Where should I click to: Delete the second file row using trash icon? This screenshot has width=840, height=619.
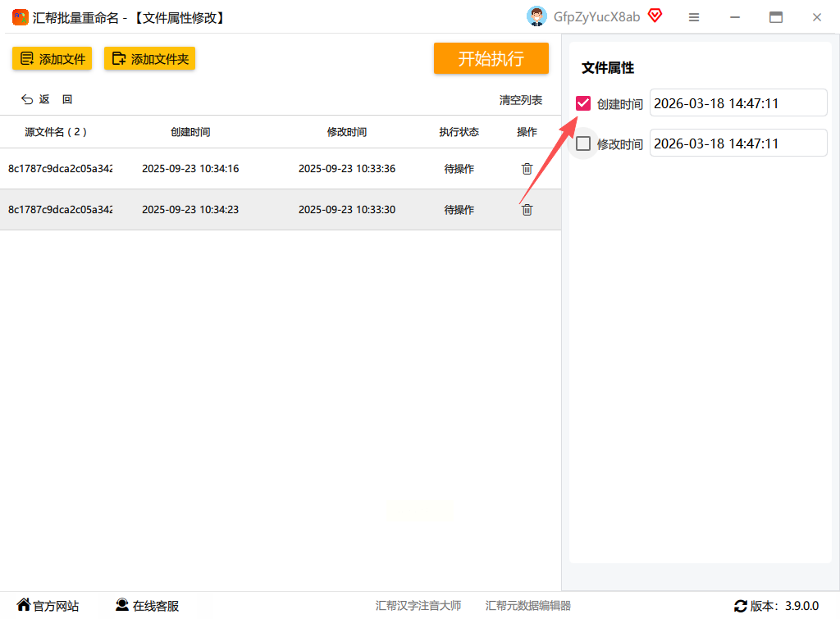coord(527,210)
